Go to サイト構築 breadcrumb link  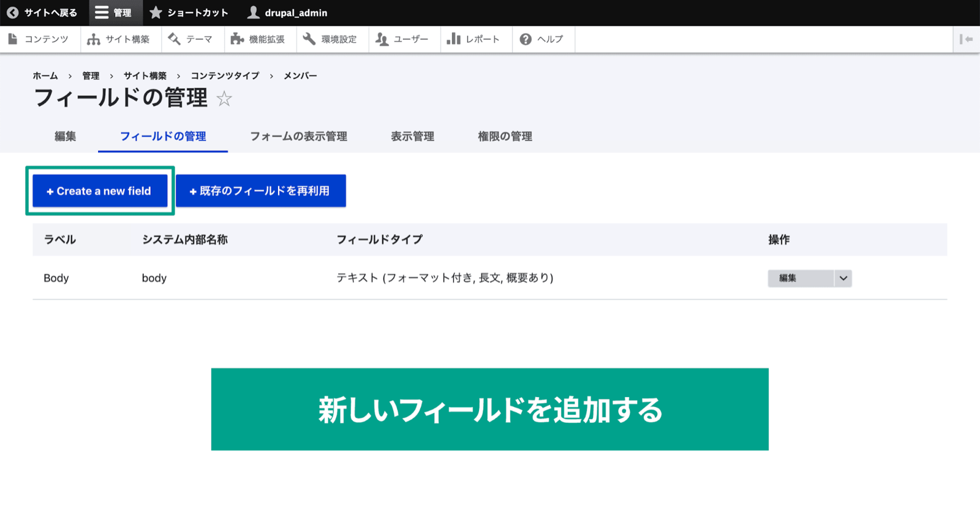coord(145,76)
